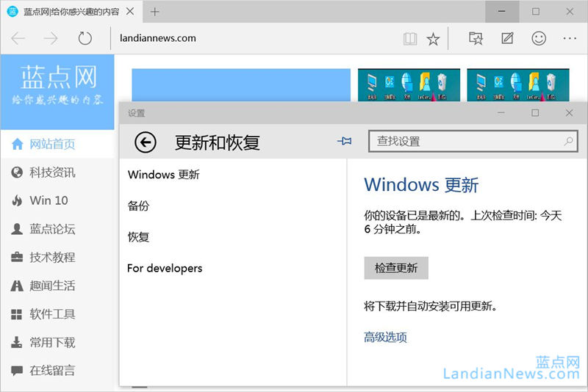588x392 pixels.
Task: Click the home icon beside 网站首页
Action: tap(17, 144)
